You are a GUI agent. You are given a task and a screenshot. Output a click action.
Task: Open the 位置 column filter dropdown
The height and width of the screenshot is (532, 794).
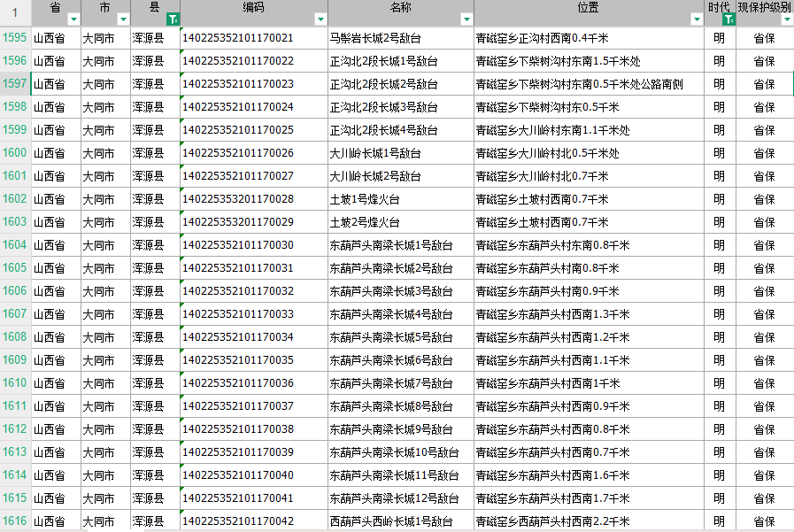(x=697, y=19)
